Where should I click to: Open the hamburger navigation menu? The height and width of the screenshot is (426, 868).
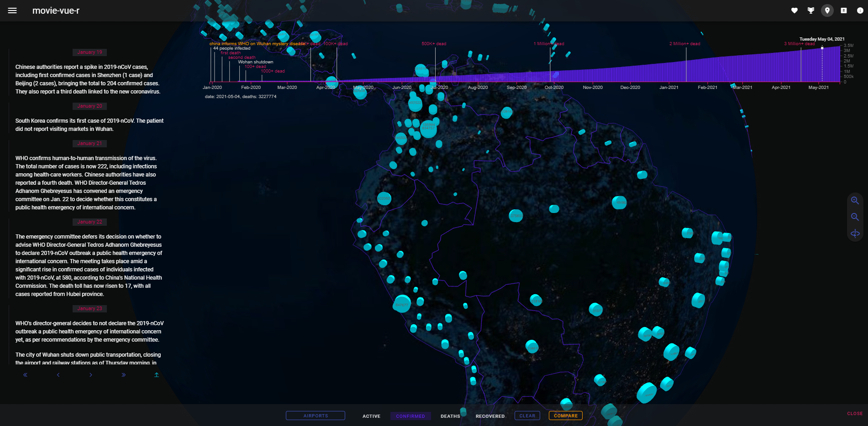click(x=12, y=10)
